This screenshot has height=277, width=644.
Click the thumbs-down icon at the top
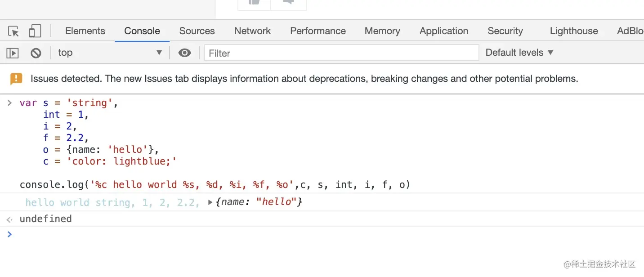(289, 2)
